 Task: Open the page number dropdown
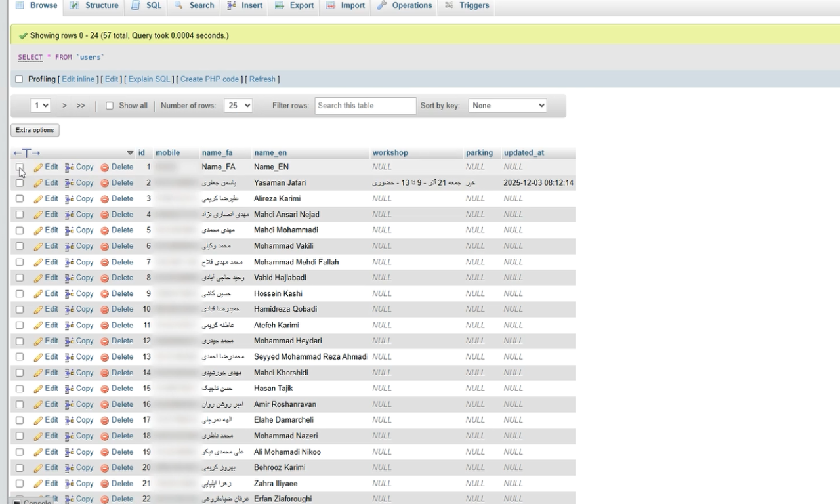pos(40,106)
